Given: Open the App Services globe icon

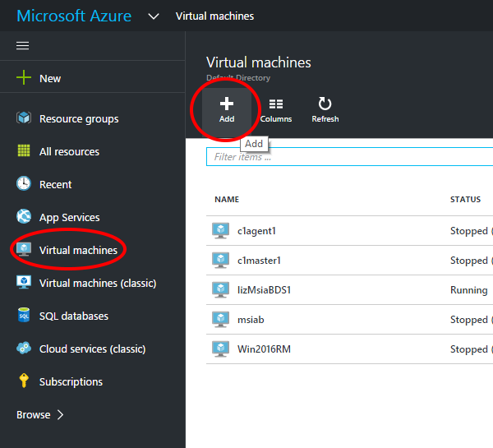Looking at the screenshot, I should (24, 217).
